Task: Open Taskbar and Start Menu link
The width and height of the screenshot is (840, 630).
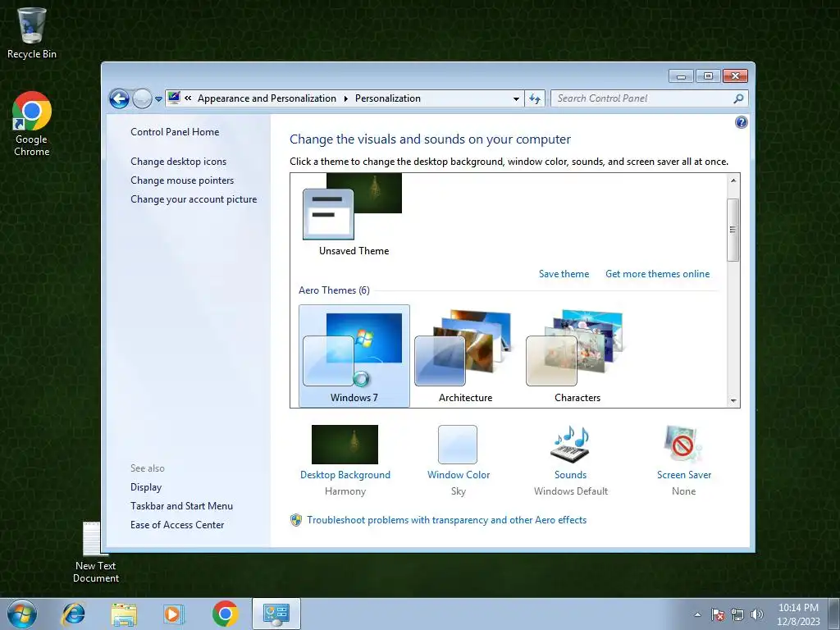Action: coord(181,505)
